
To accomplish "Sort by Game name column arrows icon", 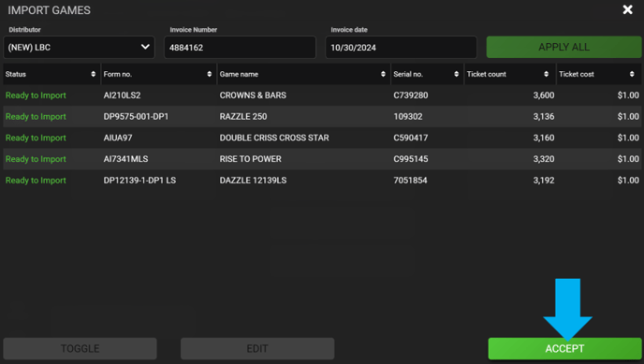I will click(x=383, y=74).
